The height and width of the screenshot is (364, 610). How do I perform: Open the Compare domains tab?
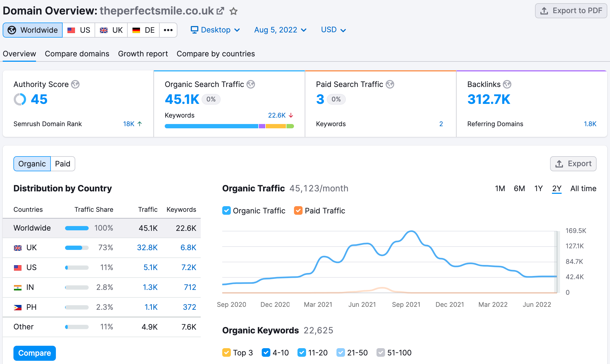(x=77, y=54)
